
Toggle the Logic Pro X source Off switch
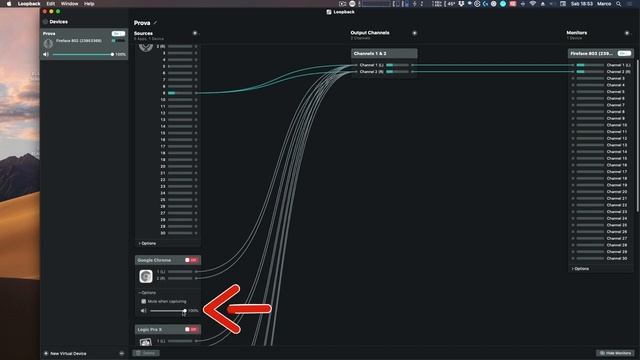click(x=191, y=329)
